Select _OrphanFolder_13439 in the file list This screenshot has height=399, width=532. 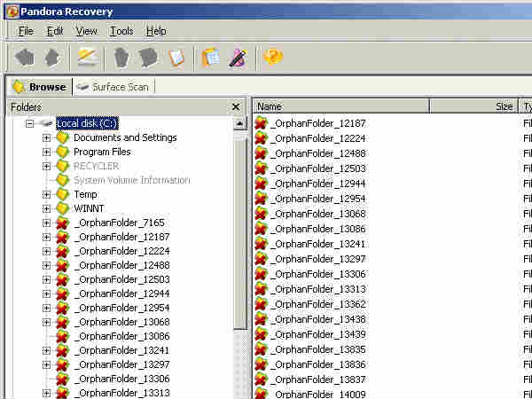(x=318, y=334)
